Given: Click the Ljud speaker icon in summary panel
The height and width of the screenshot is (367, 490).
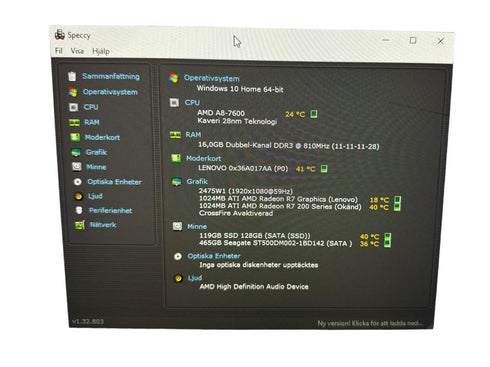Looking at the screenshot, I should pos(179,278).
